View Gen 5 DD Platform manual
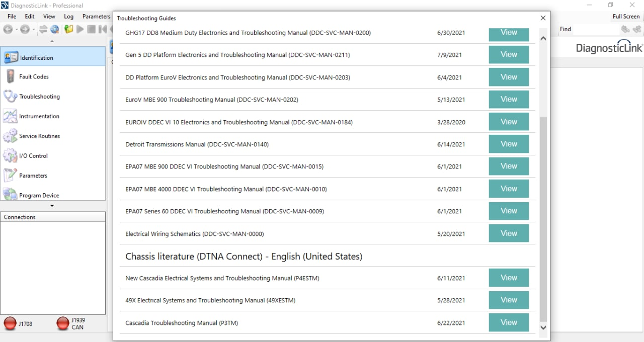 coord(509,54)
